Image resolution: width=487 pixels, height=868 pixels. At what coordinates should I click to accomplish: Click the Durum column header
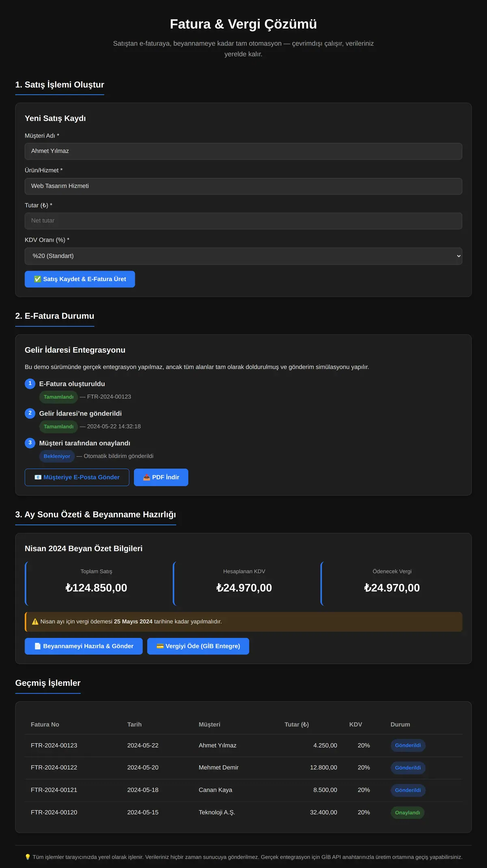coord(400,724)
